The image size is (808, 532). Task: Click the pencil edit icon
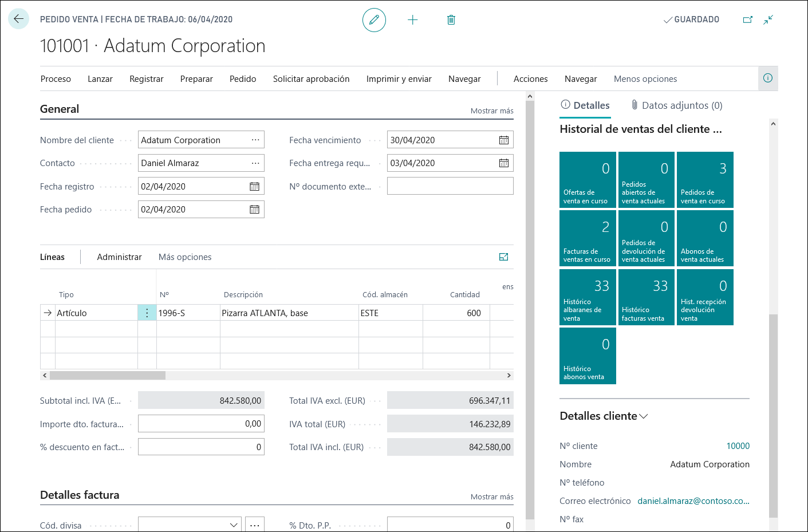click(374, 20)
